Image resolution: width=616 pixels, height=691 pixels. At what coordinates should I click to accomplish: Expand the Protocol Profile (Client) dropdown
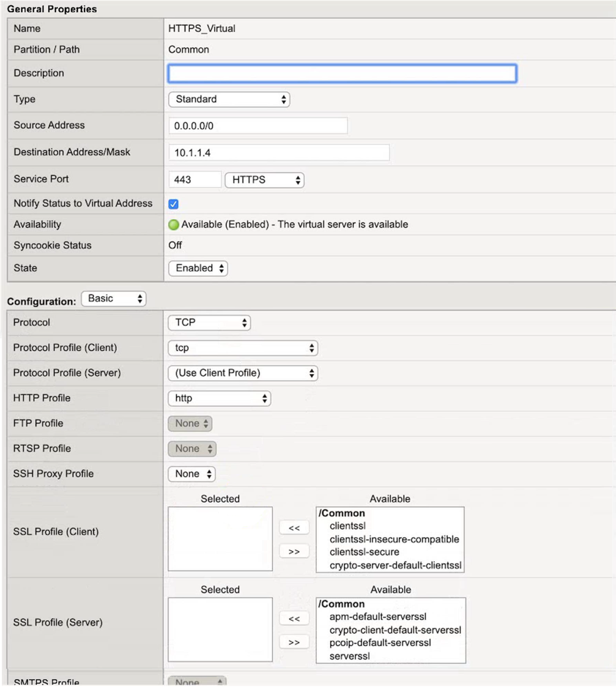click(243, 348)
